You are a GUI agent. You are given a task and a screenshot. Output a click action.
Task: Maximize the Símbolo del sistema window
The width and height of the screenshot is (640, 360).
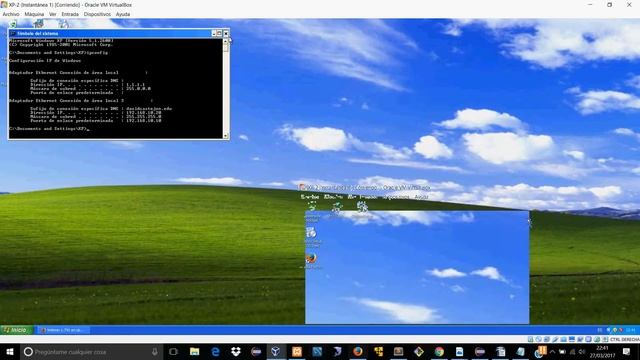click(x=220, y=33)
